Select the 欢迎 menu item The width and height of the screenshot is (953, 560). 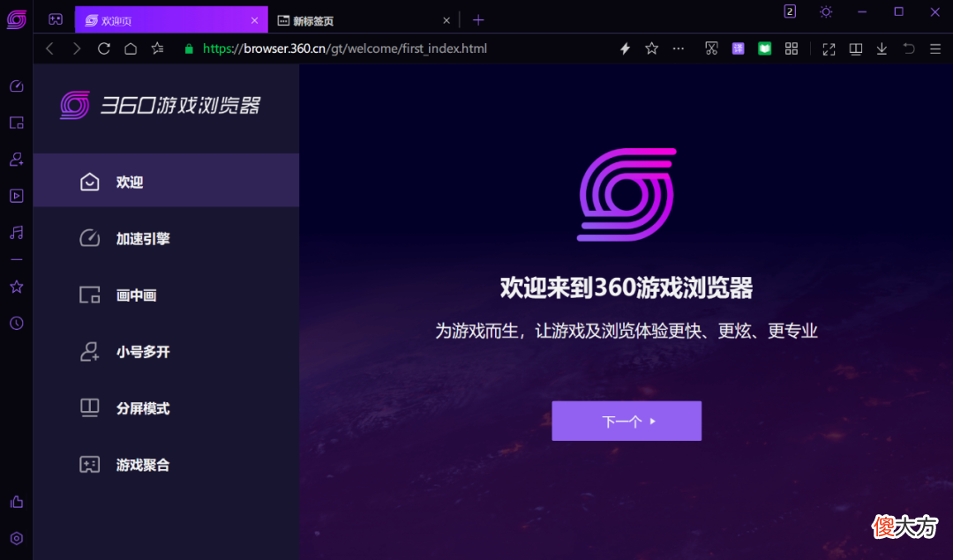[x=166, y=181]
